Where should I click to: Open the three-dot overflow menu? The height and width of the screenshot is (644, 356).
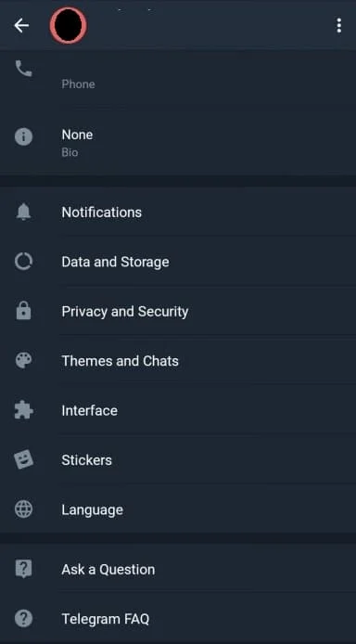tap(338, 25)
